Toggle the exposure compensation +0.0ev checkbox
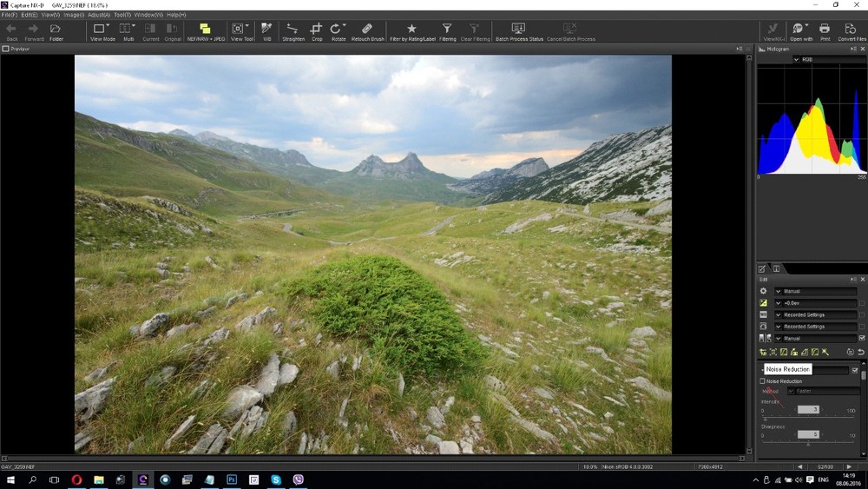Screen dimensions: 868x489 click(861, 303)
